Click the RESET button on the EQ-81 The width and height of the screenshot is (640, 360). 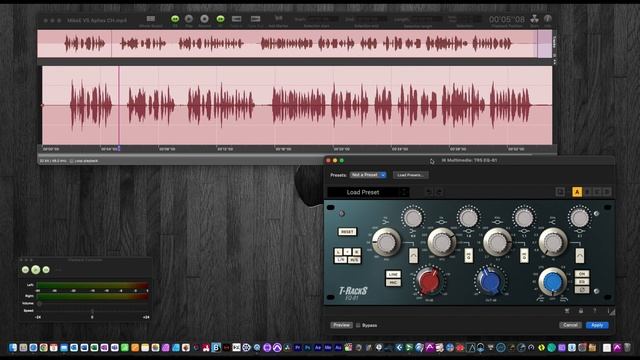tap(347, 231)
